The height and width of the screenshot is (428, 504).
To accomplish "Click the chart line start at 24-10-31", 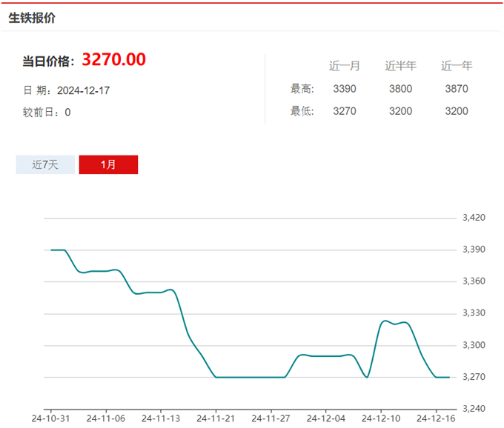I will [51, 250].
